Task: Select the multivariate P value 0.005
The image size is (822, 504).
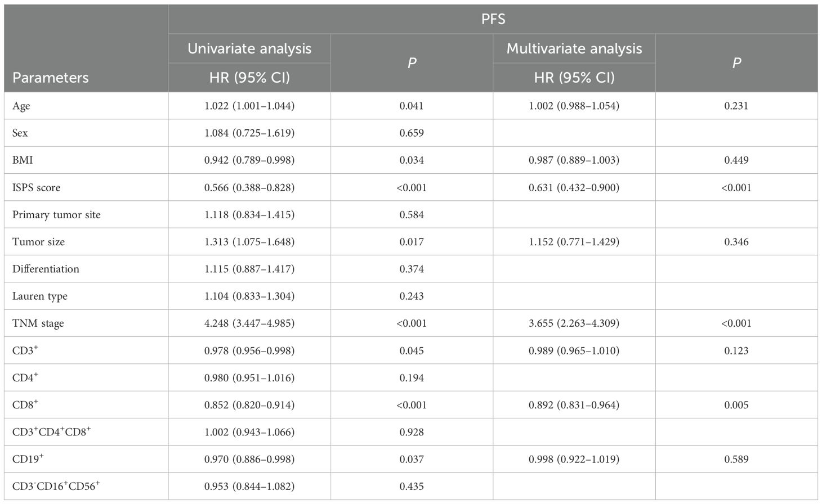Action: pos(736,405)
